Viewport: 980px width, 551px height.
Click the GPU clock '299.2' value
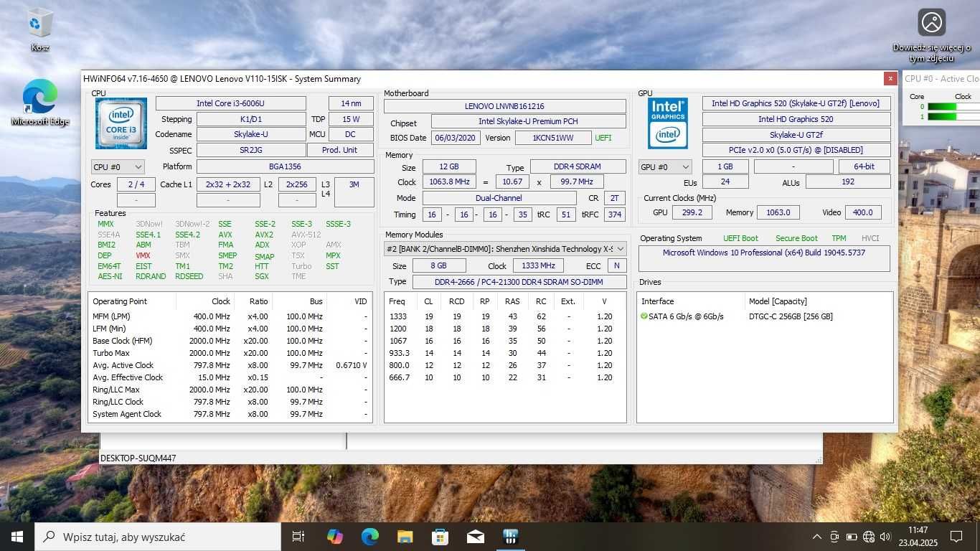point(692,212)
